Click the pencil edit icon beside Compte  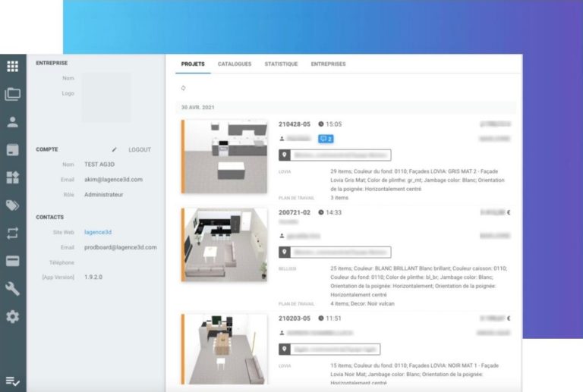115,150
